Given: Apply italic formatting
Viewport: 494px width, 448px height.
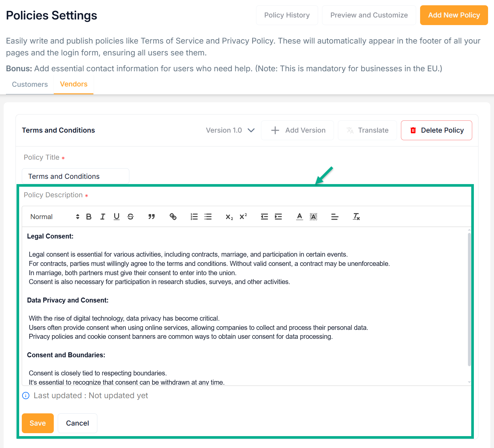Looking at the screenshot, I should (103, 217).
